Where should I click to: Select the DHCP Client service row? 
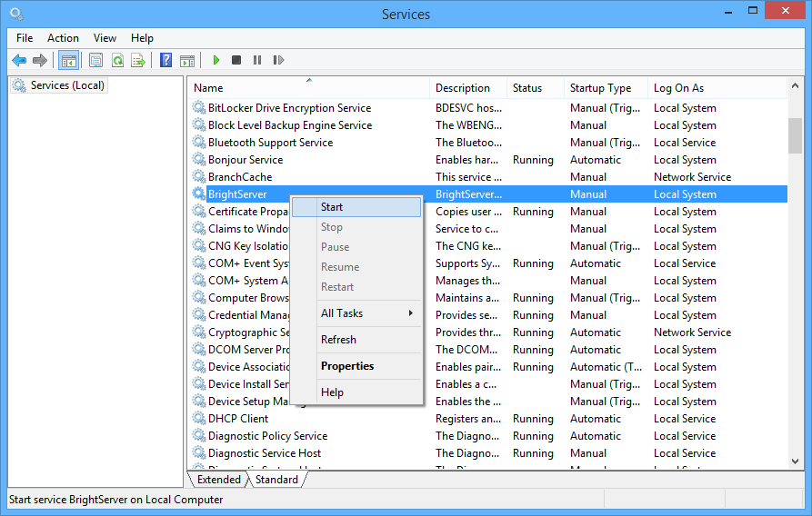tap(238, 419)
